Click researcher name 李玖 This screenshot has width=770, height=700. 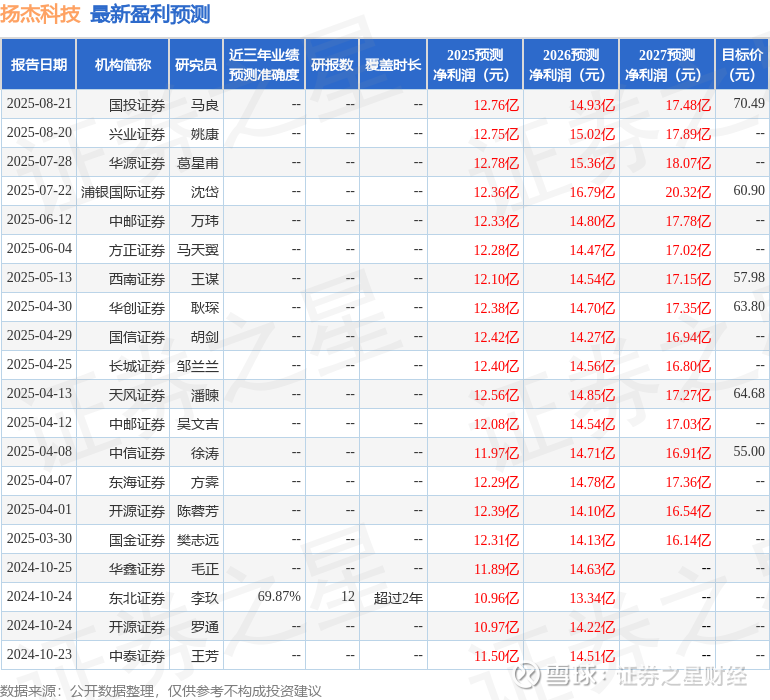pyautogui.click(x=204, y=597)
